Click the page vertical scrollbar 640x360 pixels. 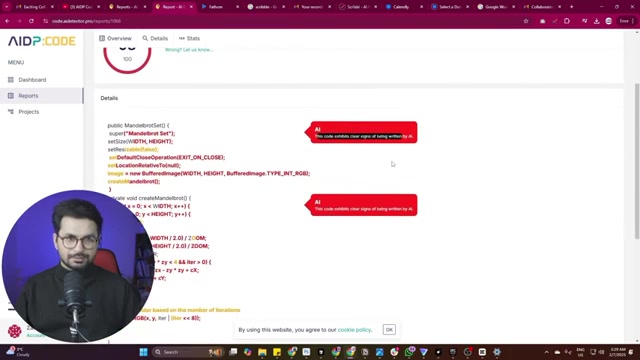[637, 161]
